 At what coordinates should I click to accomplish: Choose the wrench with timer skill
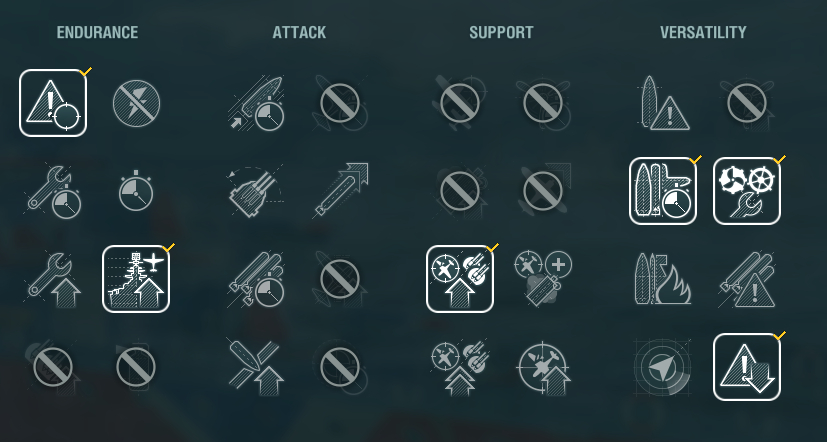click(53, 191)
